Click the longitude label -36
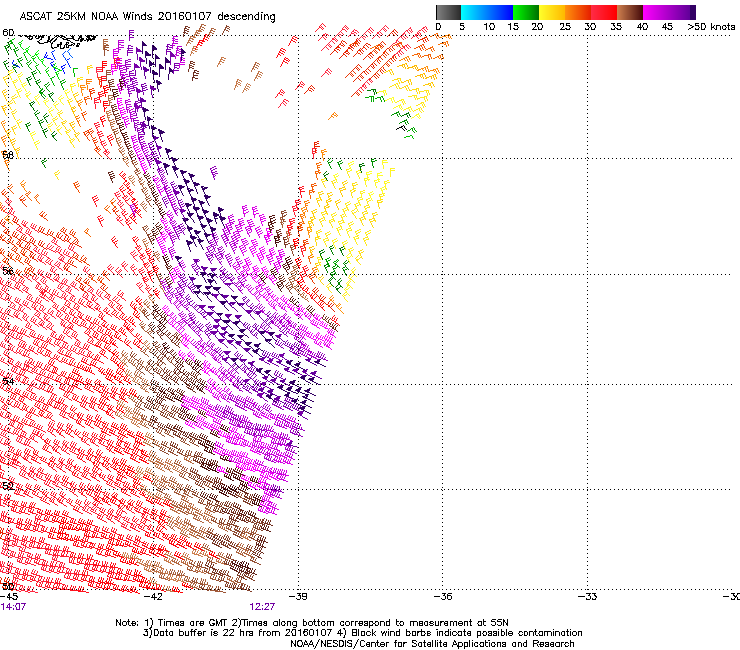 tap(443, 597)
